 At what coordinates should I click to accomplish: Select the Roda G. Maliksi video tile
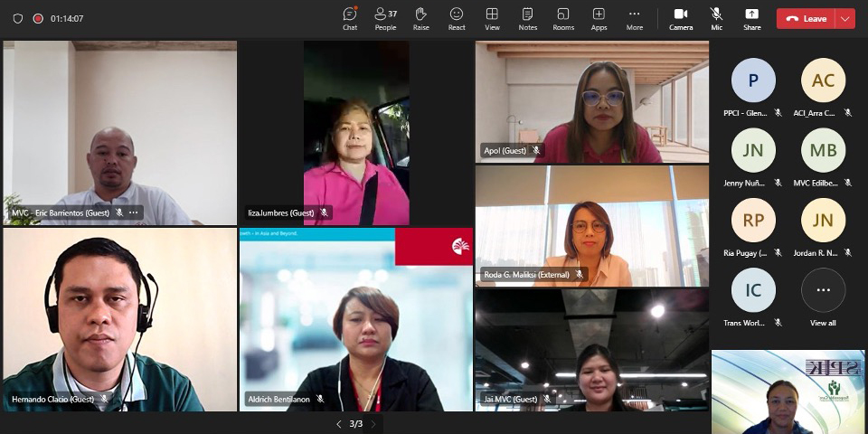592,226
